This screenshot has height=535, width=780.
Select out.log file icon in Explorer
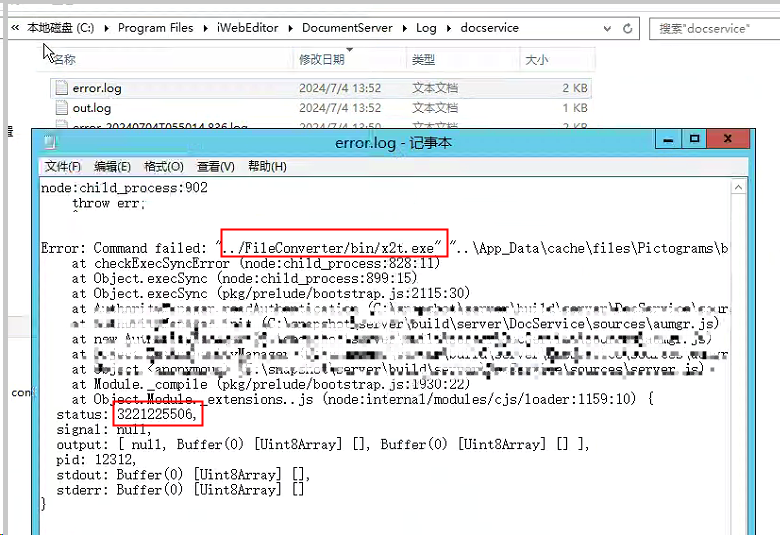(61, 107)
